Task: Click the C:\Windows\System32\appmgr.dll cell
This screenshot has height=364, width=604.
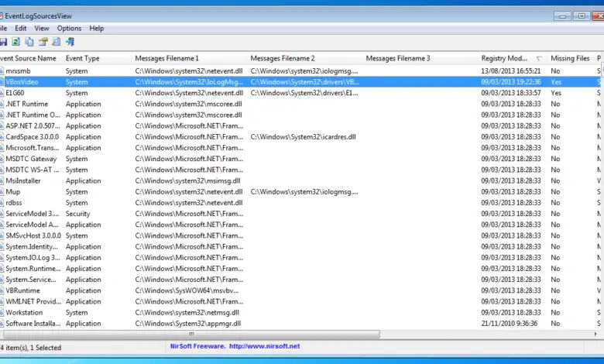Action: [x=188, y=324]
